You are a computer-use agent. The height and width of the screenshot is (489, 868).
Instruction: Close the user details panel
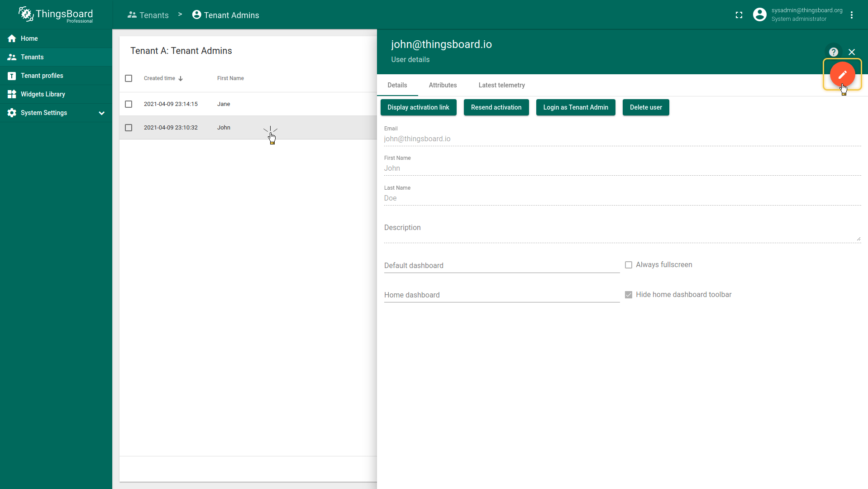852,52
